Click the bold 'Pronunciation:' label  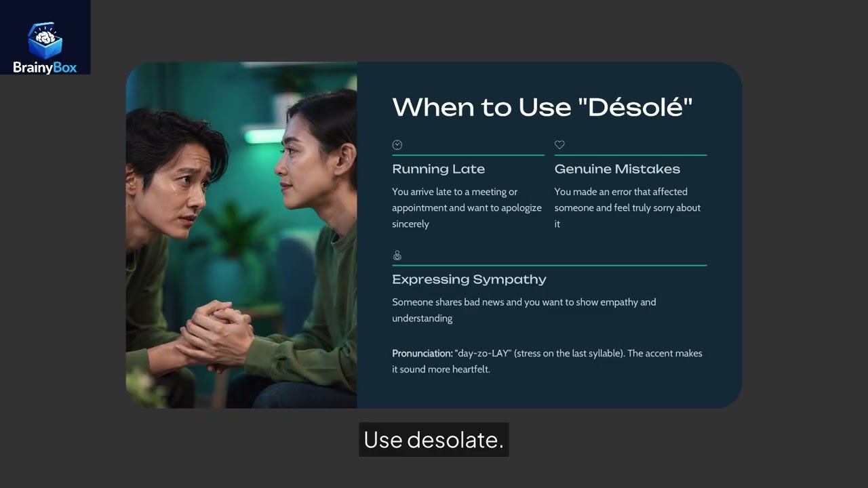[x=422, y=354]
